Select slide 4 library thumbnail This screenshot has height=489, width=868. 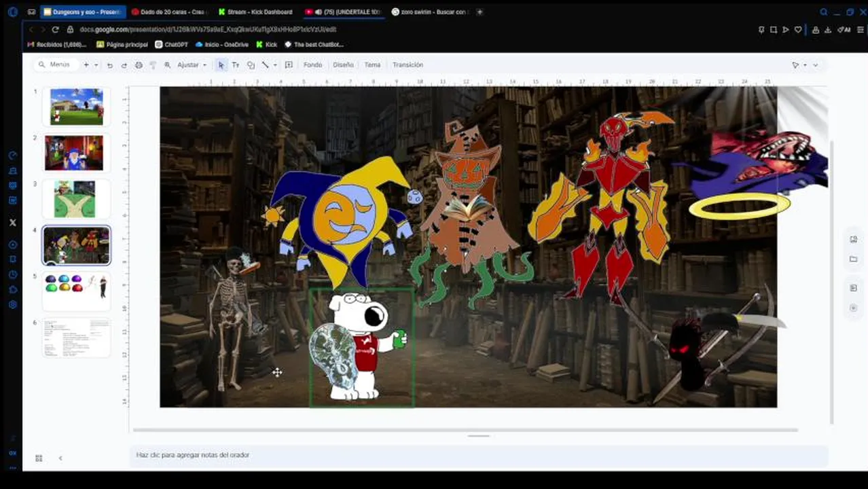point(77,245)
